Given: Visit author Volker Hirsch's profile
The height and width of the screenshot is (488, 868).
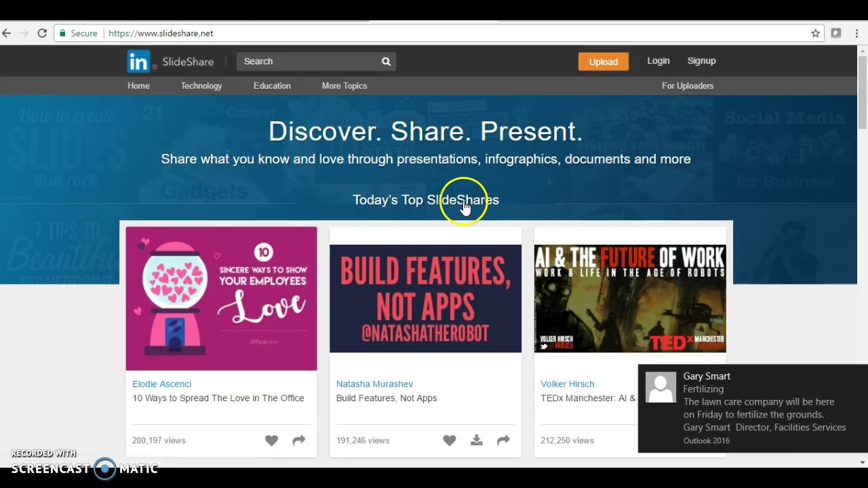Looking at the screenshot, I should [568, 384].
